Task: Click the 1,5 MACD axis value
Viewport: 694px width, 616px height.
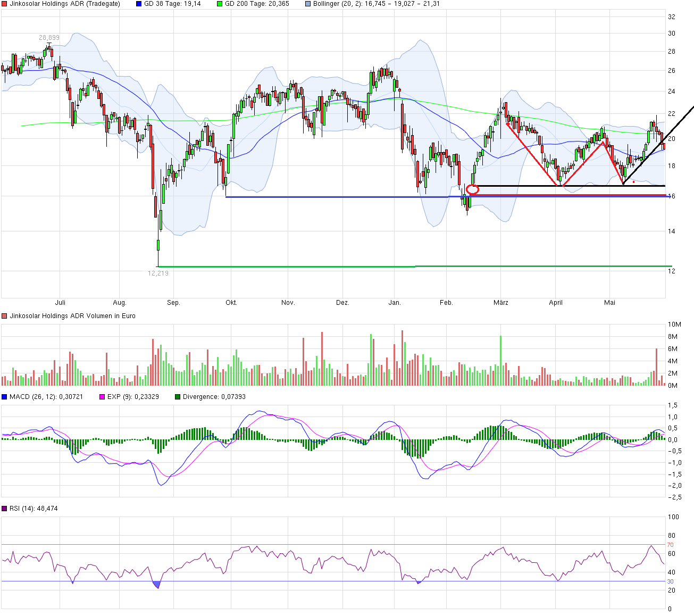Action: (x=673, y=406)
